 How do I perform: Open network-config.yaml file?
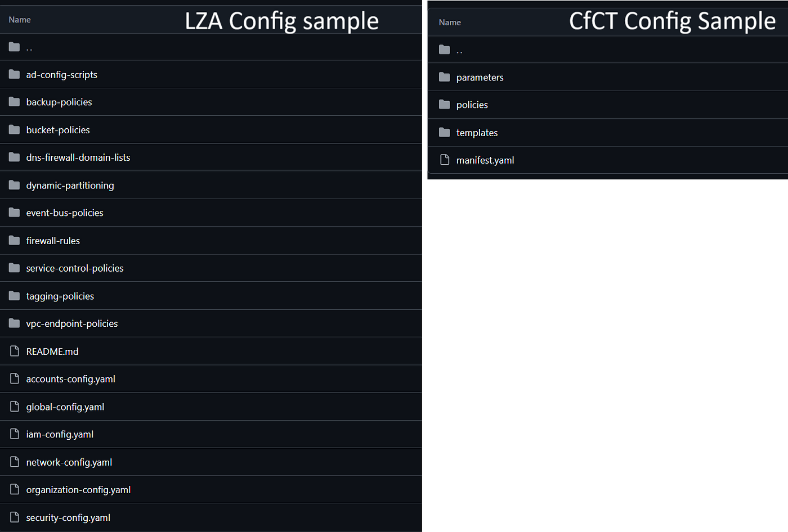(69, 462)
